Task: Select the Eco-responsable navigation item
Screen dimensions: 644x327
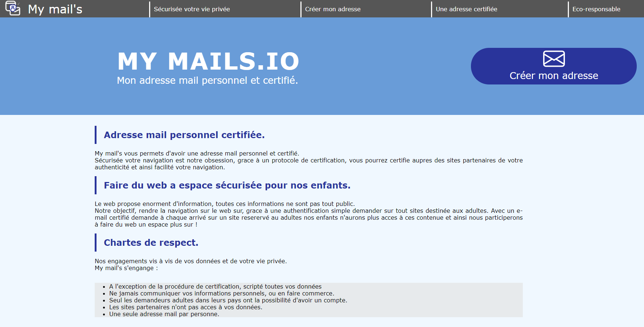Action: point(596,9)
